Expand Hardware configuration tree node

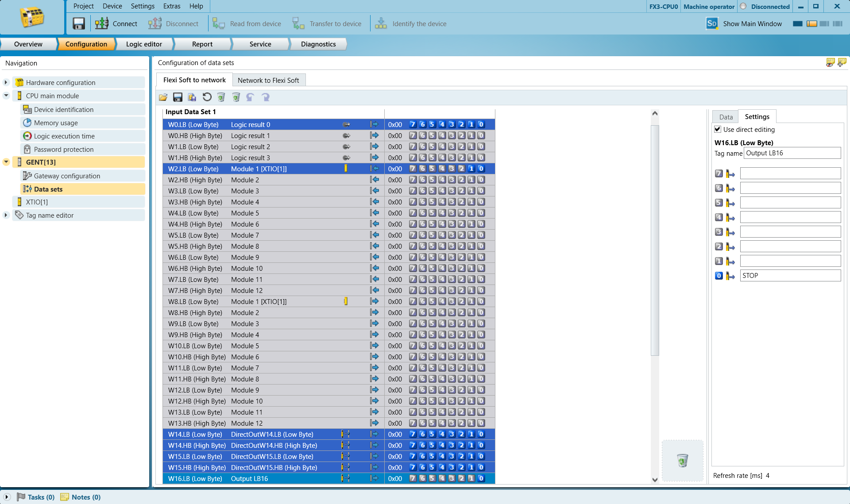(x=6, y=82)
